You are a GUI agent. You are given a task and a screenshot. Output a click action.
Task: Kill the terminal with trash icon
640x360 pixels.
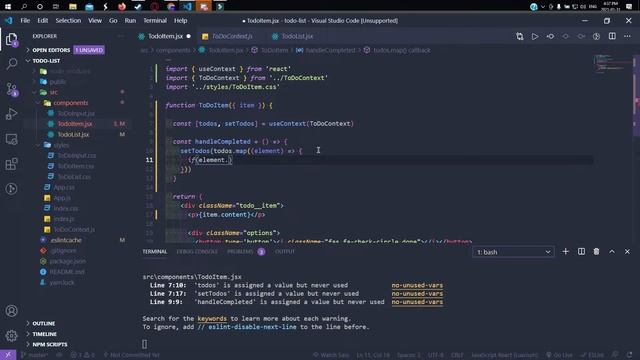click(x=596, y=252)
